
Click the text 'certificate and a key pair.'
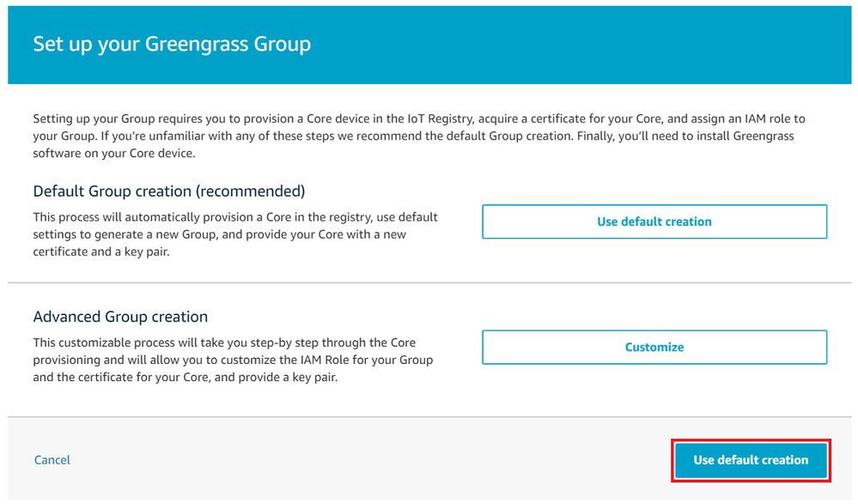[101, 252]
